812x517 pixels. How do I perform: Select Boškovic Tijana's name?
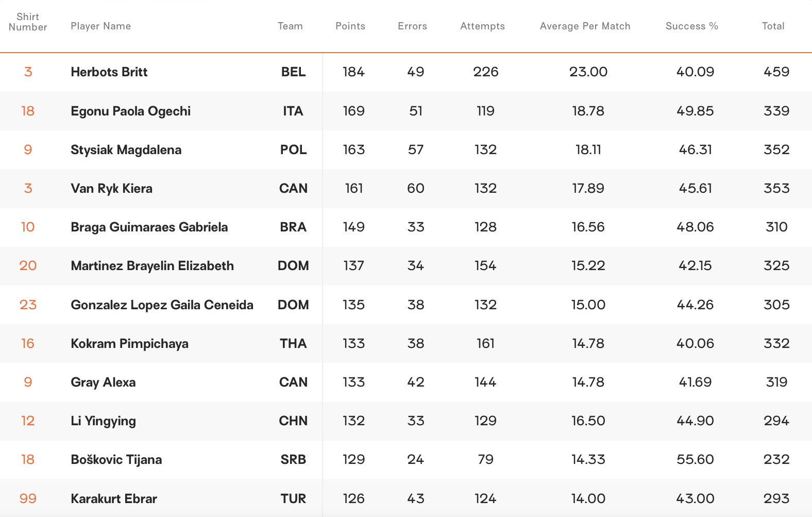tap(116, 460)
